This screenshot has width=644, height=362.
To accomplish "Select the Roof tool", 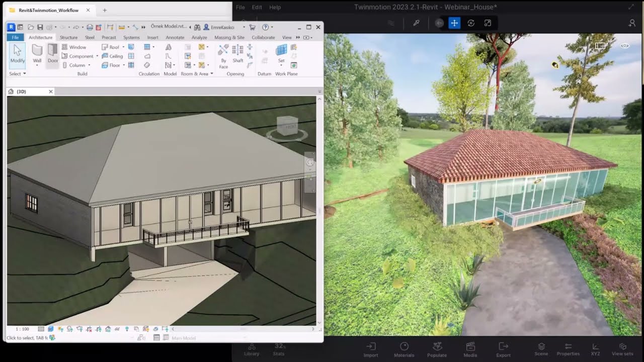I will click(111, 47).
